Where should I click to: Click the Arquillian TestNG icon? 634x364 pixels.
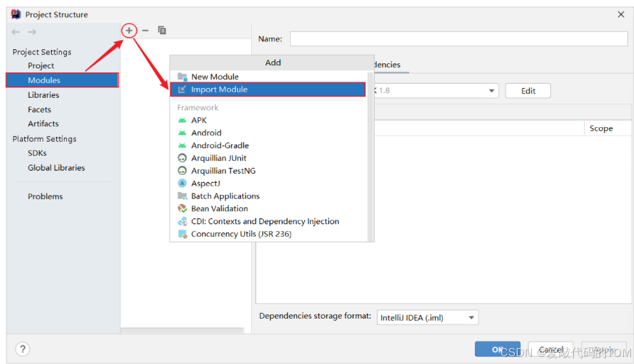coord(182,171)
